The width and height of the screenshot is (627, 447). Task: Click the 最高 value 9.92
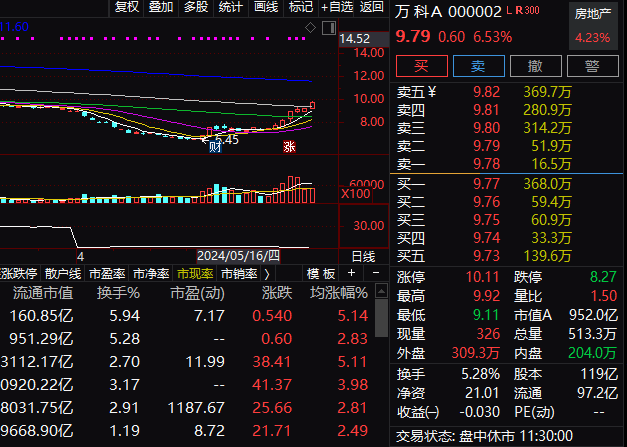click(x=487, y=296)
